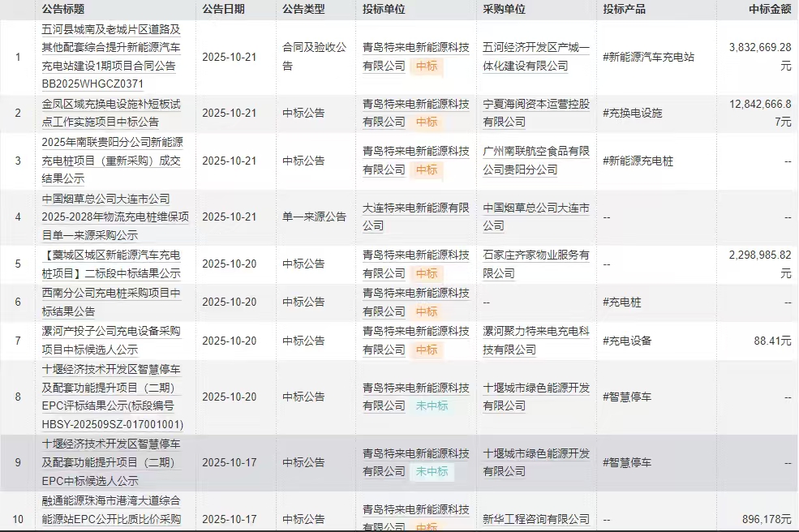Select product tag #充电桩 in row 6

(621, 302)
